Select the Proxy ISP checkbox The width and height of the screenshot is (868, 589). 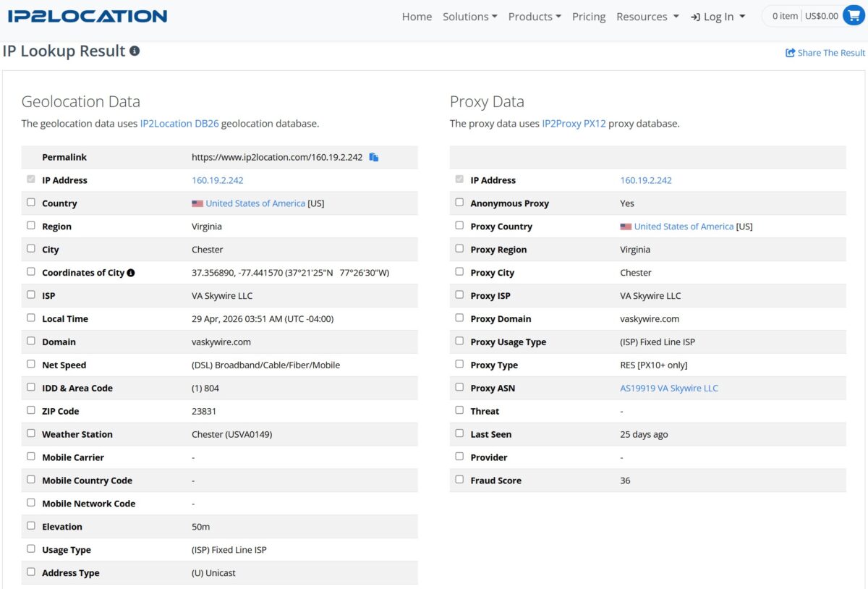(459, 295)
